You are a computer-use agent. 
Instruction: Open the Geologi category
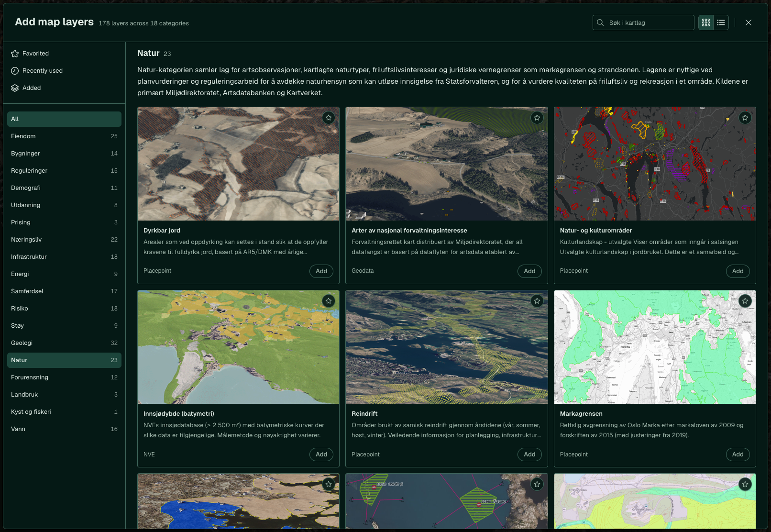click(x=64, y=343)
